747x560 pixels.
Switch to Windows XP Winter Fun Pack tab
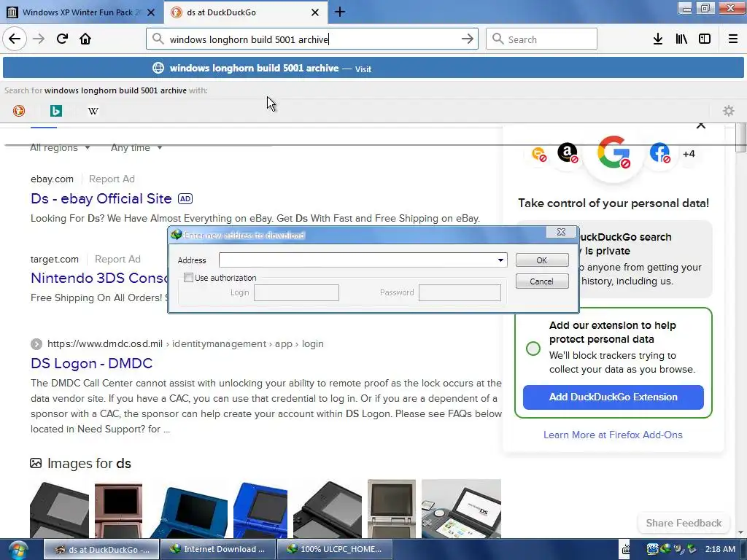click(x=82, y=12)
